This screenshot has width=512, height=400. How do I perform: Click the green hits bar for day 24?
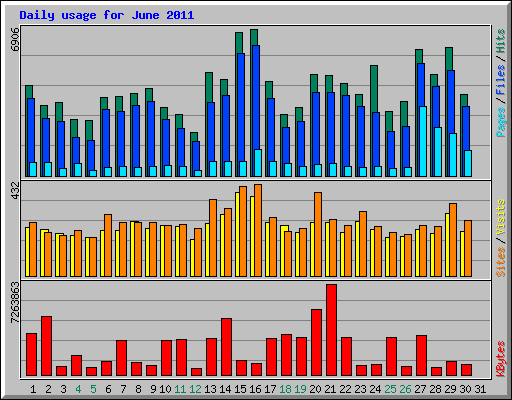pos(374,89)
